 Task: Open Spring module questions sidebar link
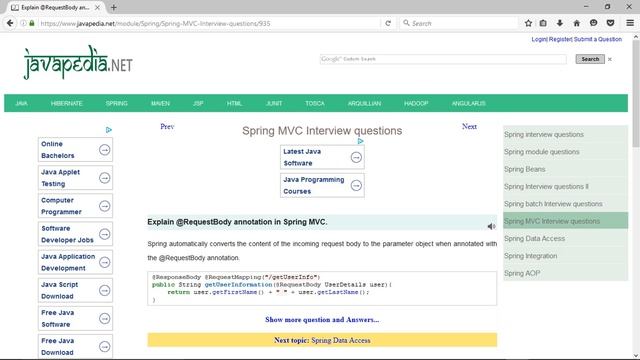[542, 152]
